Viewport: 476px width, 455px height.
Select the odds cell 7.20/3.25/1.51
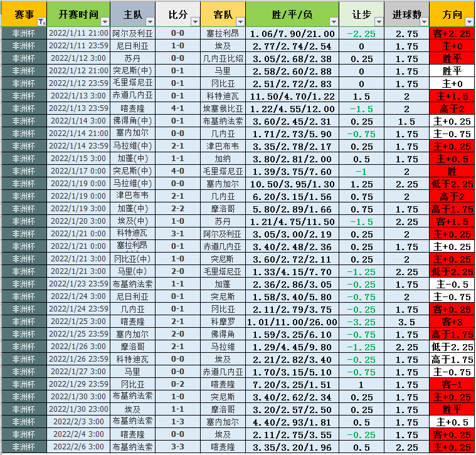tap(292, 384)
